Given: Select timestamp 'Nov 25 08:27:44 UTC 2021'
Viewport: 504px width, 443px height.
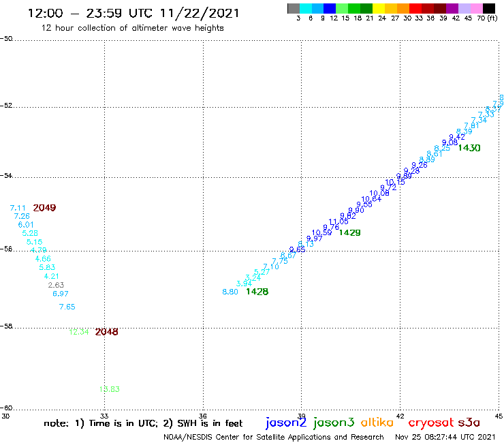Looking at the screenshot, I should pyautogui.click(x=445, y=437).
